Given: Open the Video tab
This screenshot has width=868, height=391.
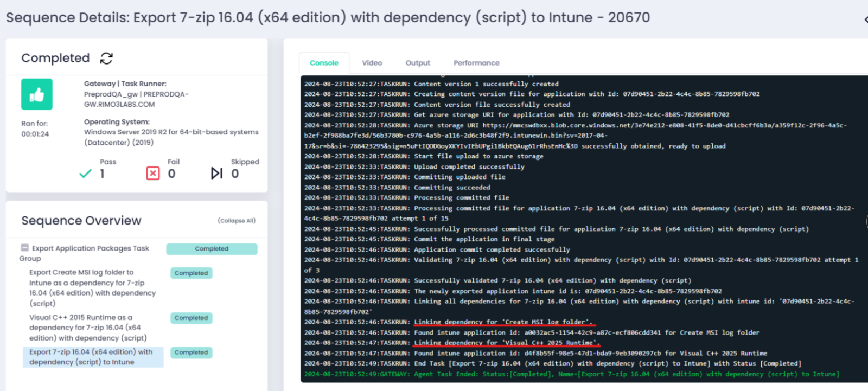Looking at the screenshot, I should click(x=372, y=63).
